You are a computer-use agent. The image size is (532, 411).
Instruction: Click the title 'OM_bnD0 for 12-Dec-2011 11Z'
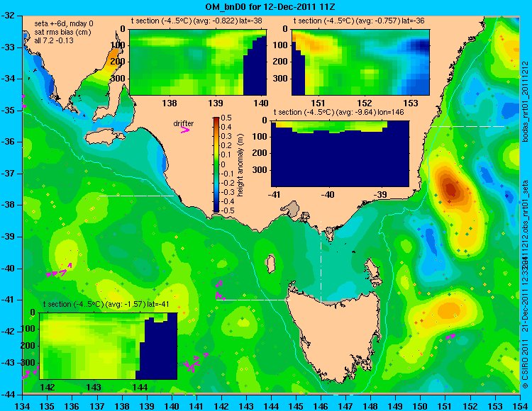pos(270,7)
